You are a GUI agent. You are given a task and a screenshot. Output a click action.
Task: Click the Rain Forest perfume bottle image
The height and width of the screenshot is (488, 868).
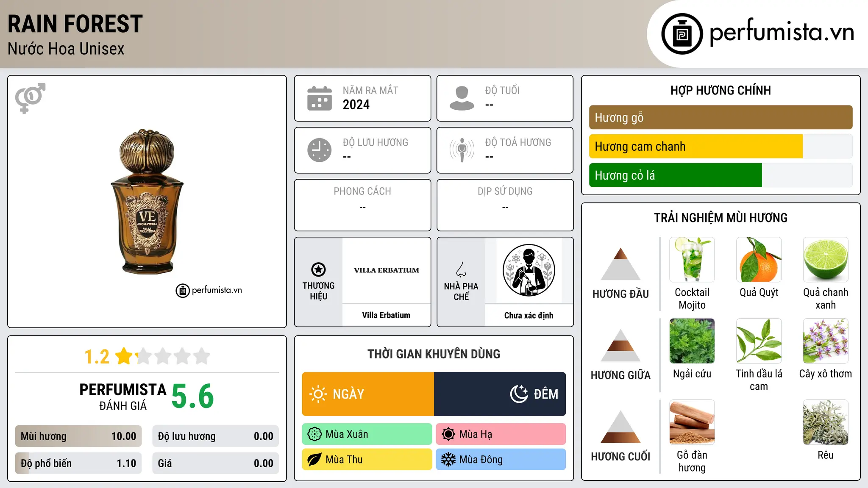(x=147, y=202)
